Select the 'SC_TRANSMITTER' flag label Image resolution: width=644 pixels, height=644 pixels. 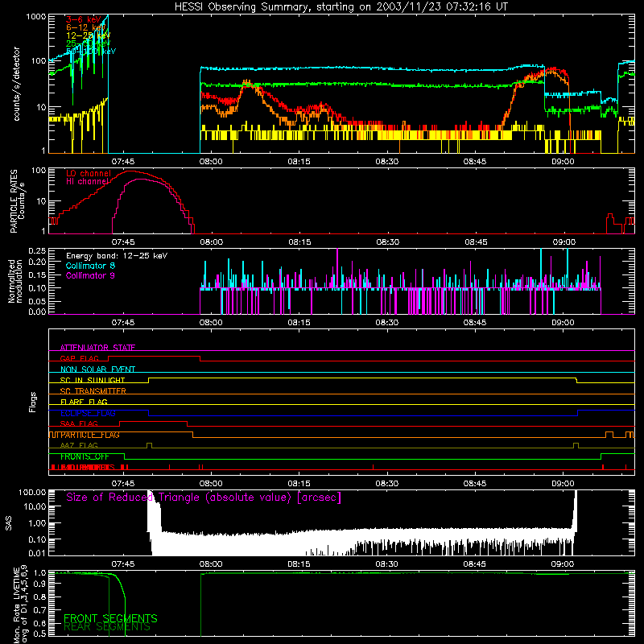click(x=93, y=391)
